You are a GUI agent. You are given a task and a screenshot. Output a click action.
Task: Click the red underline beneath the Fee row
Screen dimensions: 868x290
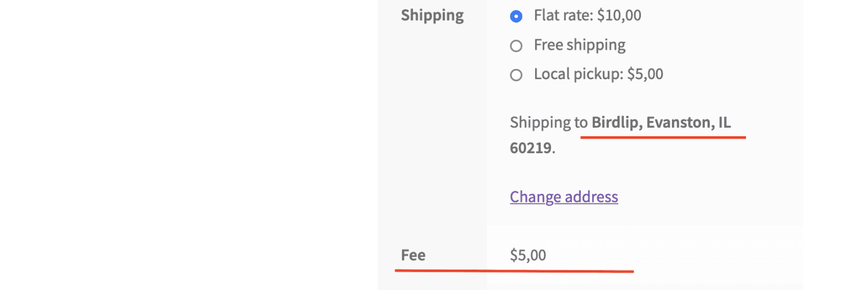(x=514, y=271)
